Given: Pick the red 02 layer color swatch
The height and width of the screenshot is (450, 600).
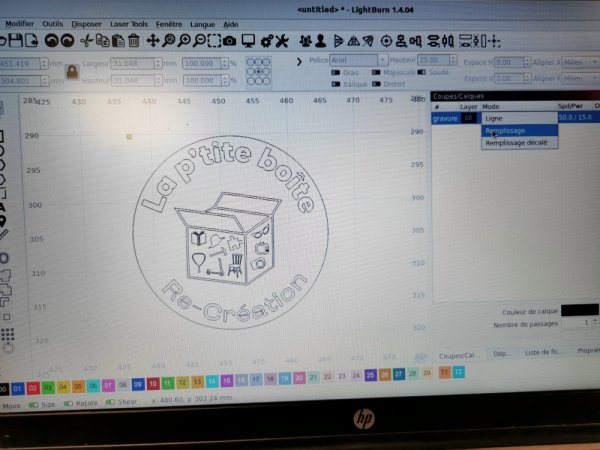Looking at the screenshot, I should point(33,387).
